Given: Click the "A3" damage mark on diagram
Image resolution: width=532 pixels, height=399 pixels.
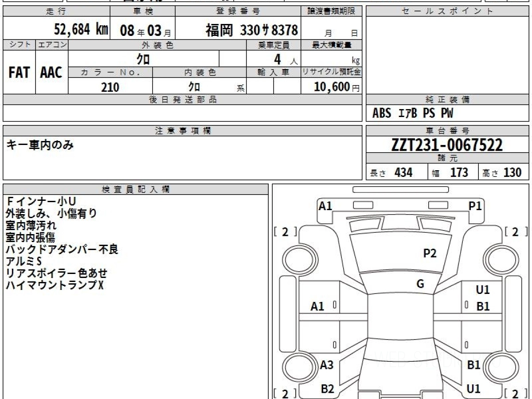Looking at the screenshot, I should 327,365.
